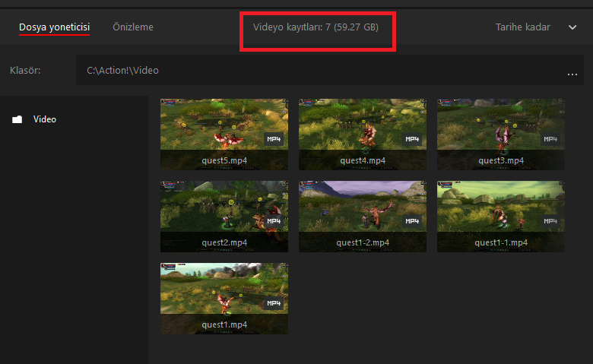
Task: Open the Önizleme tab
Action: 133,27
